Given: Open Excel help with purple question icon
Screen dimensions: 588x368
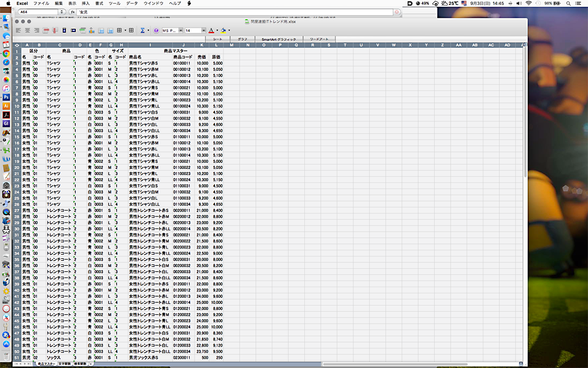Looking at the screenshot, I should pyautogui.click(x=156, y=30).
